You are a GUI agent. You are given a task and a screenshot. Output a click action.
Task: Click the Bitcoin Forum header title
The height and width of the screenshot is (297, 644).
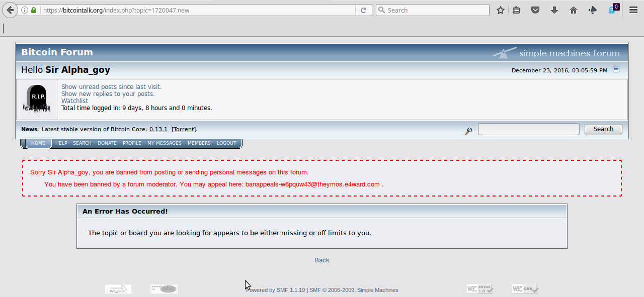[x=57, y=52]
